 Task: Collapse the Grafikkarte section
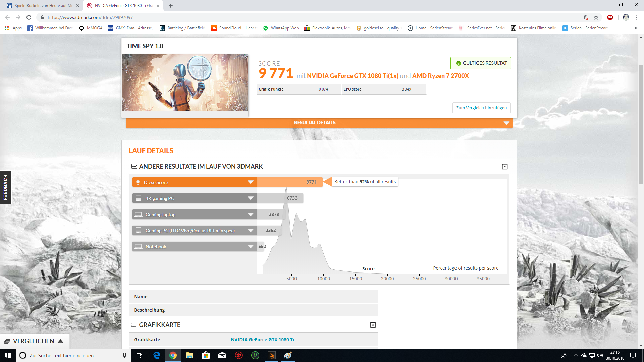373,325
